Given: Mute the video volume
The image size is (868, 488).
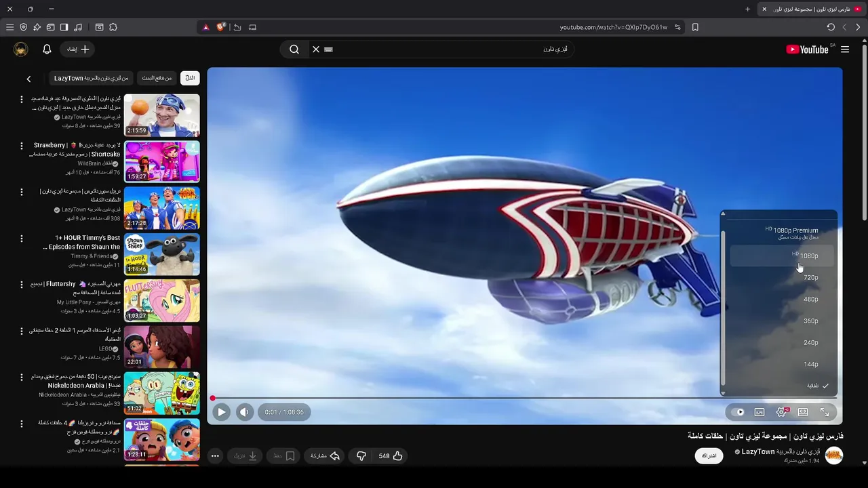Looking at the screenshot, I should click(245, 411).
